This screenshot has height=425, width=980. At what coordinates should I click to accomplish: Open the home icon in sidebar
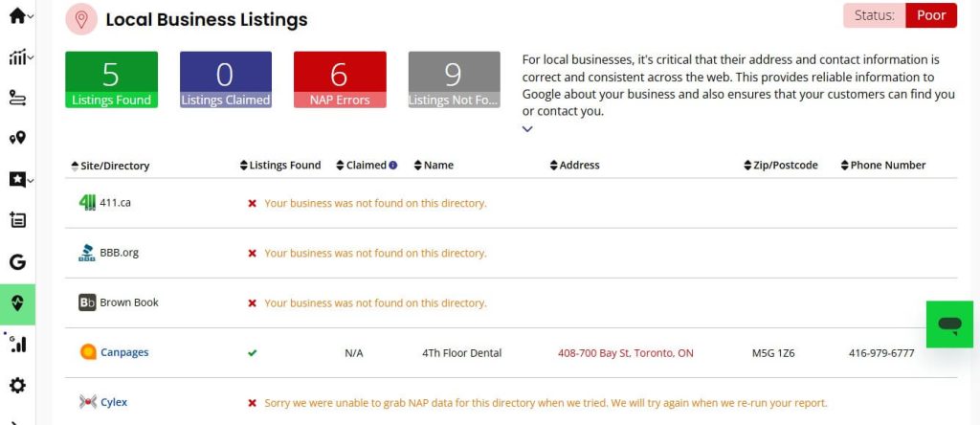click(16, 15)
